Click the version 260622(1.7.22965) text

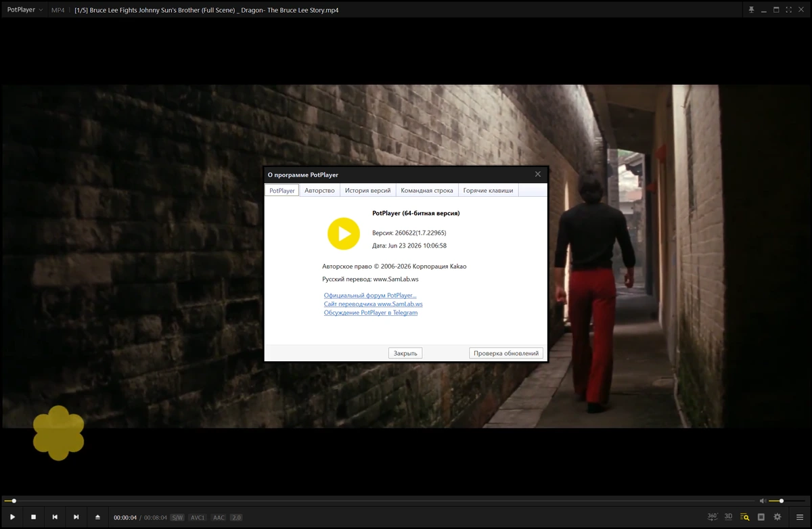409,233
